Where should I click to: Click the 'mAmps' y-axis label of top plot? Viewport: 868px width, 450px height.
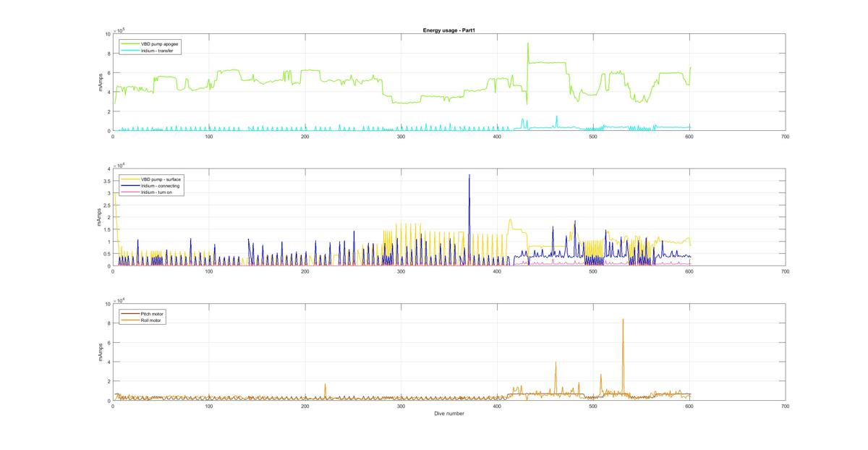pyautogui.click(x=101, y=82)
